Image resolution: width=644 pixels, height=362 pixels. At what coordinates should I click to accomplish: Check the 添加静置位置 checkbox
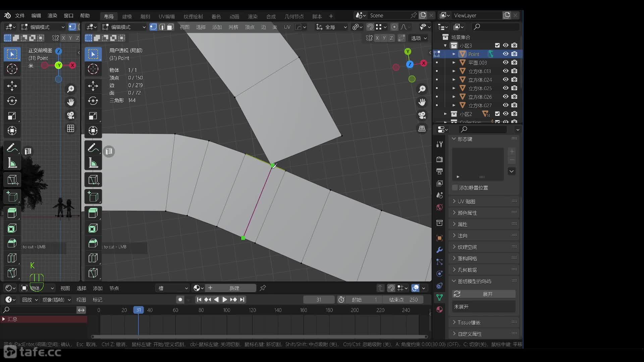point(455,188)
